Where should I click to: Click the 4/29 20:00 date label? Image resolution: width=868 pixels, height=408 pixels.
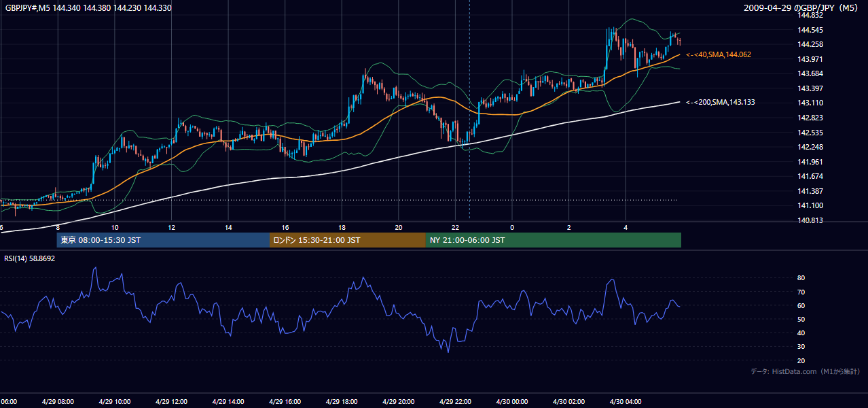(x=398, y=402)
